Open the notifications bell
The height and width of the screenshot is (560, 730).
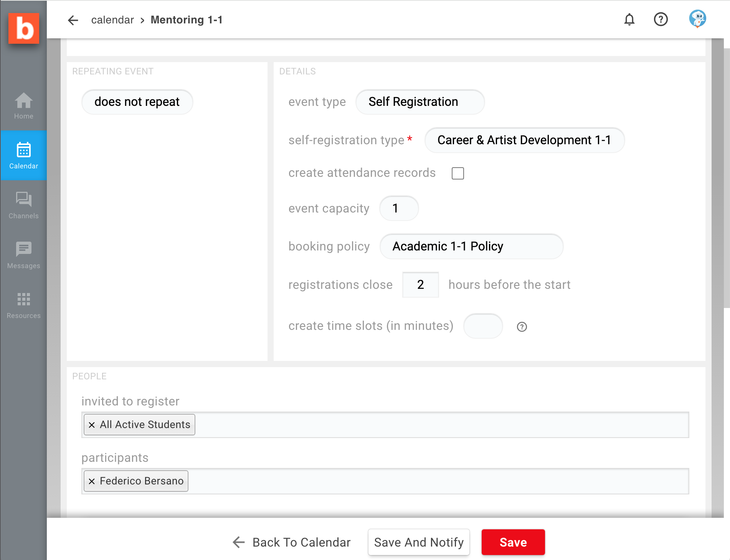pyautogui.click(x=629, y=19)
